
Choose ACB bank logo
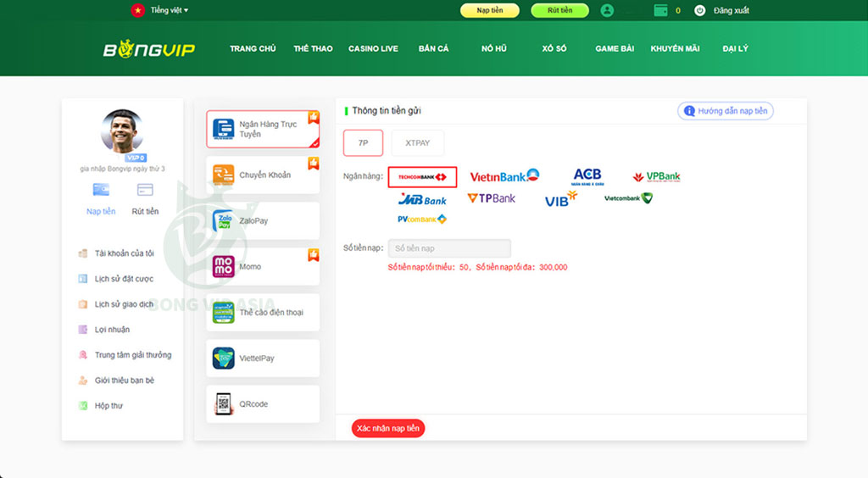587,176
